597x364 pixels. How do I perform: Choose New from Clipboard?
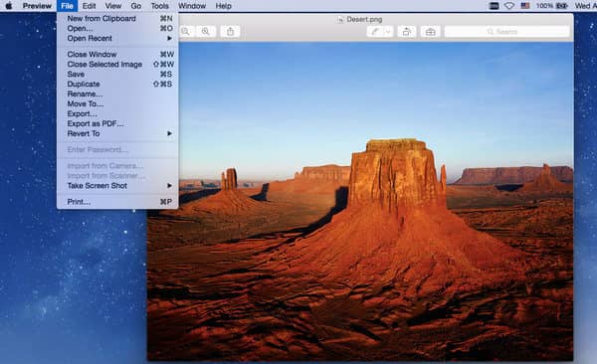click(x=117, y=18)
